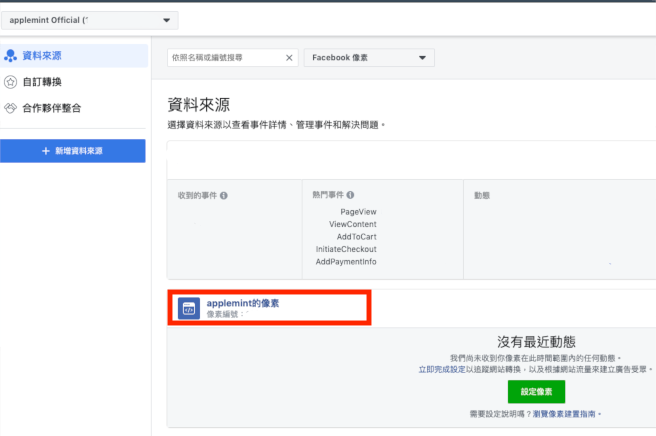Open the 瀏覽像素建置指南 link
Screen dimensions: 656x436
(564, 414)
